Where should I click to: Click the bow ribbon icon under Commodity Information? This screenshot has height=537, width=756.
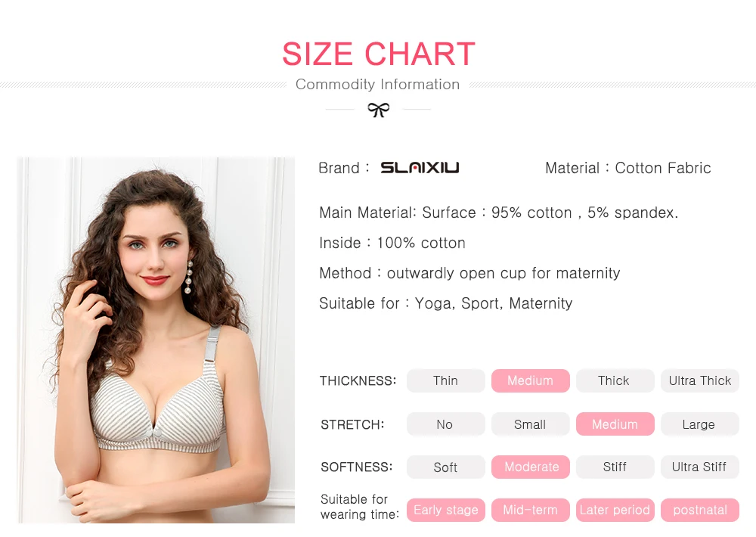click(x=379, y=110)
